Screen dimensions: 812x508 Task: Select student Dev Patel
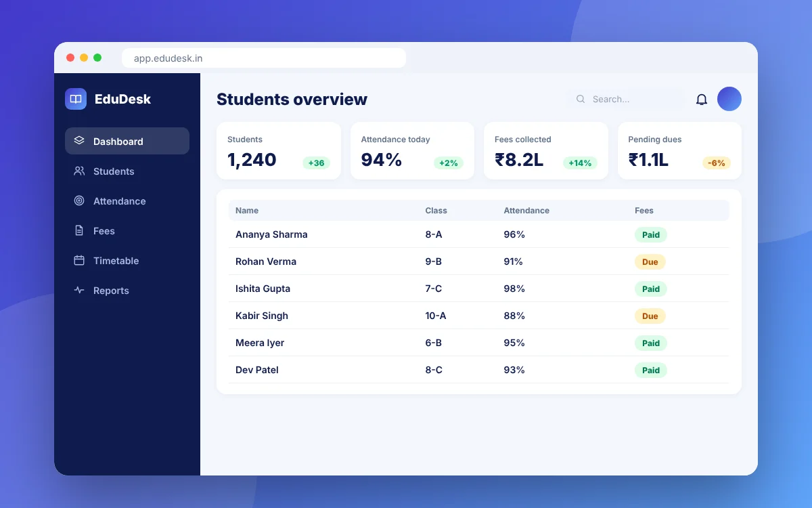click(x=257, y=370)
